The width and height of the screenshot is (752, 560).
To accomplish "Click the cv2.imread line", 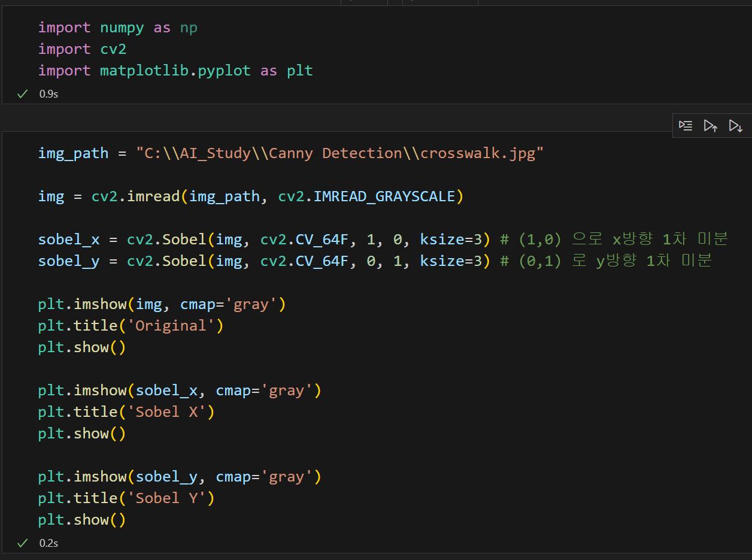I will pyautogui.click(x=251, y=196).
